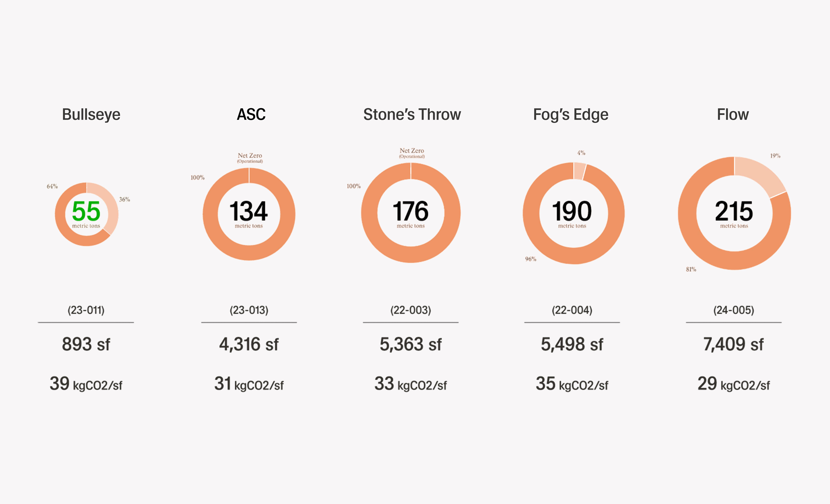Click the green 55 metric tons value
830x504 pixels.
coord(86,211)
